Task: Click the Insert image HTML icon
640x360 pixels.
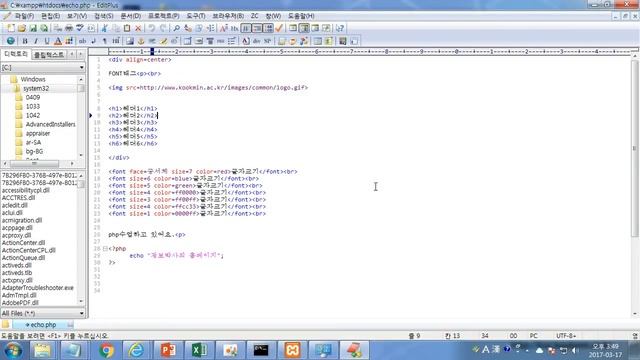Action: pos(130,41)
